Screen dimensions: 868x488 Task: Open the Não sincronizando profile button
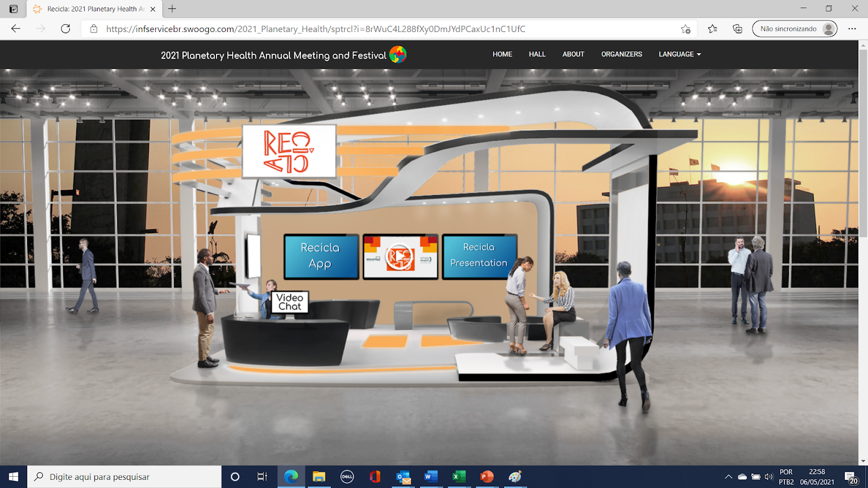tap(794, 29)
